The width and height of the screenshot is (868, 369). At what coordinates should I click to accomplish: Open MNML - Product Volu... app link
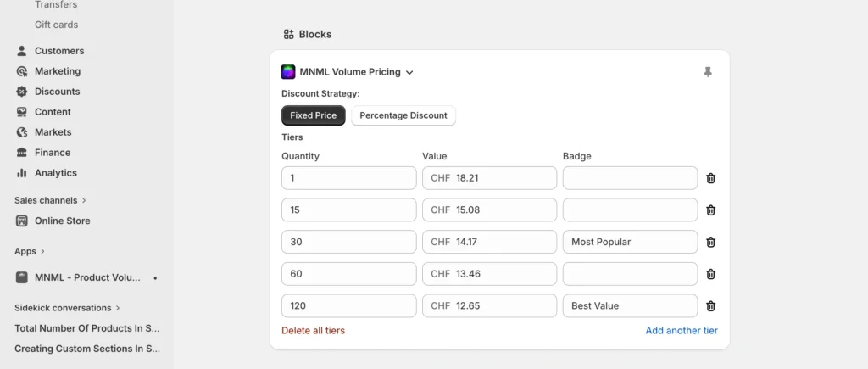coord(87,277)
